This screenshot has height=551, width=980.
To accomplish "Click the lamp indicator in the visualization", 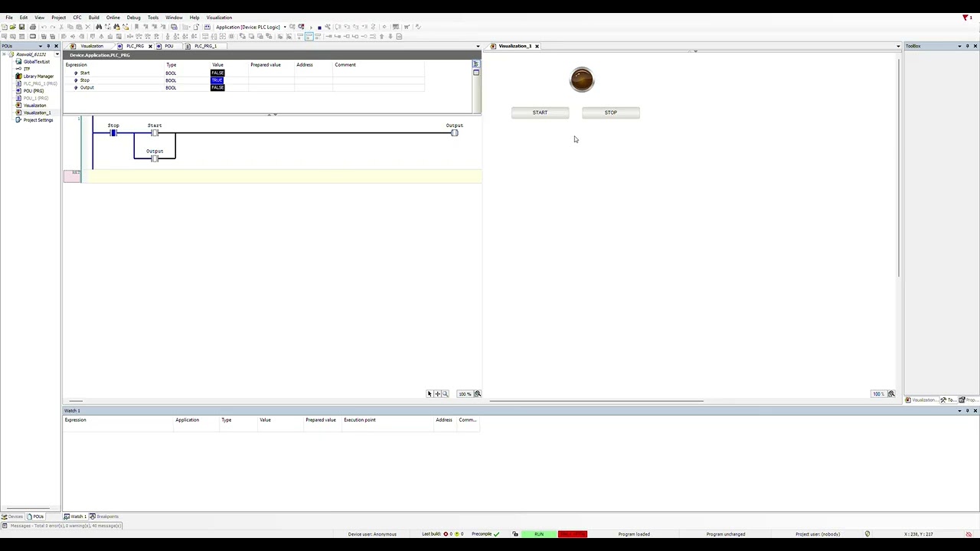I will coord(582,80).
